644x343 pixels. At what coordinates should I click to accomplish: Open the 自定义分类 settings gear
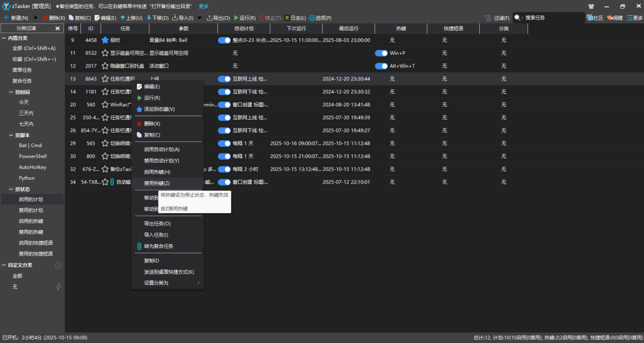click(x=58, y=265)
